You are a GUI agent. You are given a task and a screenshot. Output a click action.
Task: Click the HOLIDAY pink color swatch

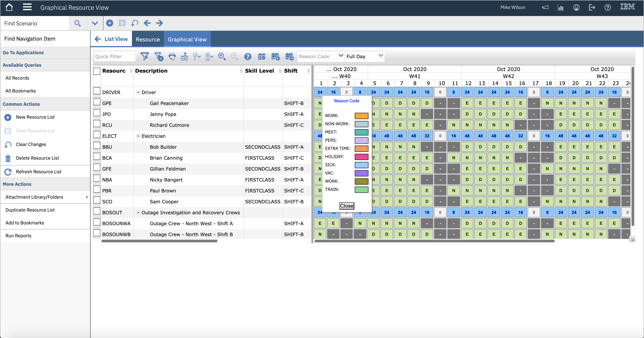coord(361,157)
